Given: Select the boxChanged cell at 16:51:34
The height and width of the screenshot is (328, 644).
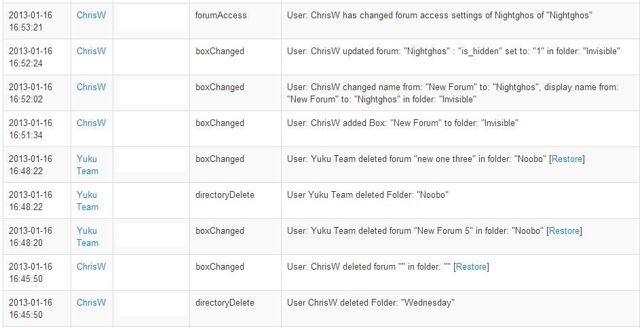Looking at the screenshot, I should (235, 129).
